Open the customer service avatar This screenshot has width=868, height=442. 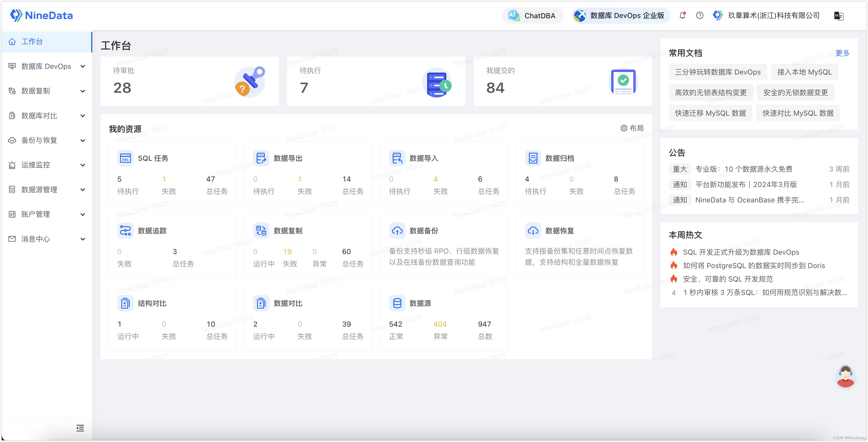[x=845, y=376]
